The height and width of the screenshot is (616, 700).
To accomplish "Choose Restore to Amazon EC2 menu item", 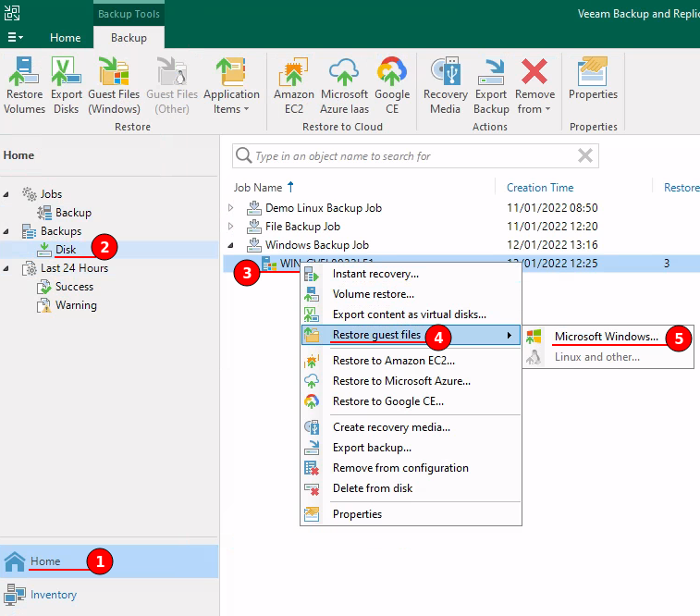I will (x=411, y=361).
